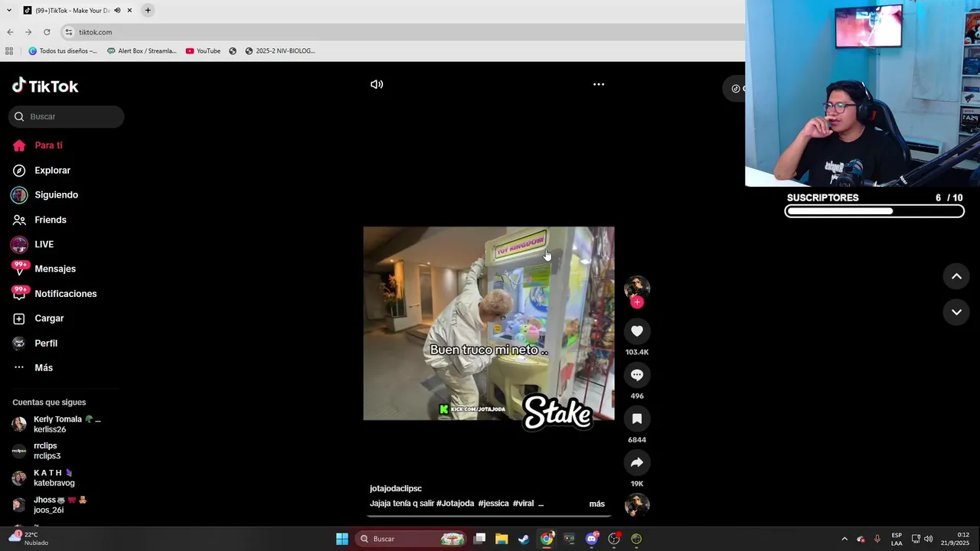This screenshot has height=551, width=980.
Task: Switch the ESP LAA input language
Action: coord(897,539)
